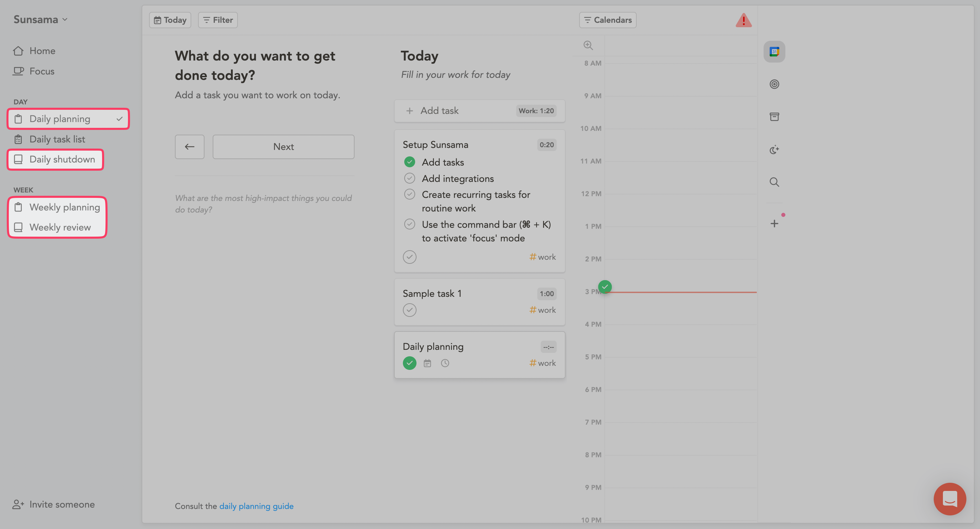Viewport: 980px width, 529px height.
Task: Click the Work: 1:20 total badge
Action: pos(536,110)
